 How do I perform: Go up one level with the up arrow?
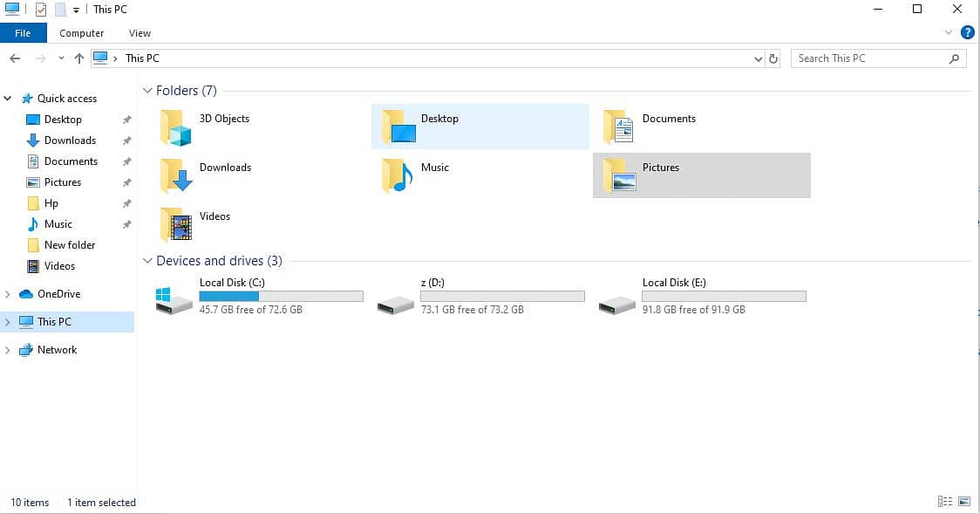click(x=79, y=58)
